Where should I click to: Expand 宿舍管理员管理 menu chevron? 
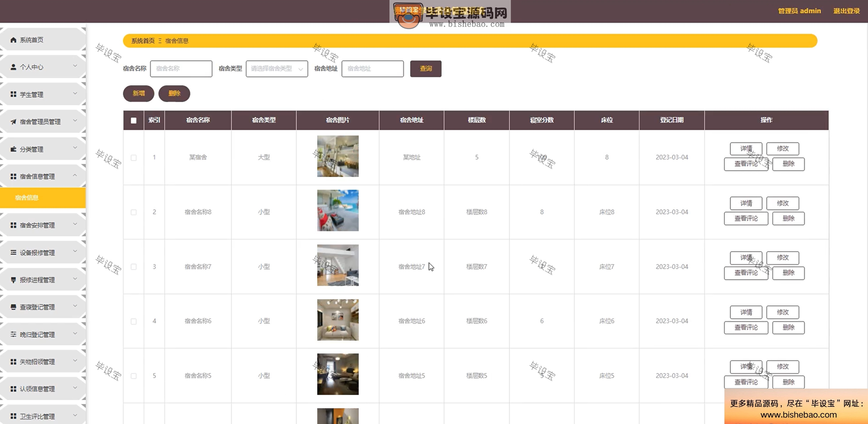click(x=75, y=120)
